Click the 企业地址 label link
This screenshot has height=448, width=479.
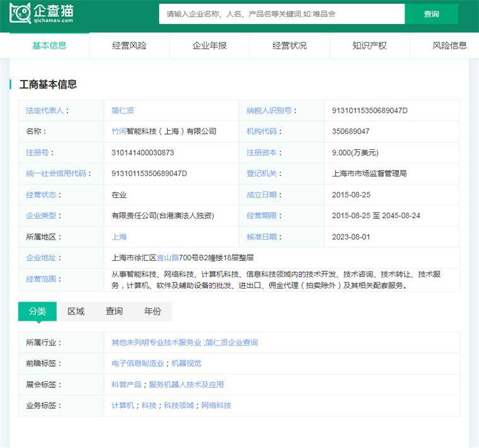[41, 258]
